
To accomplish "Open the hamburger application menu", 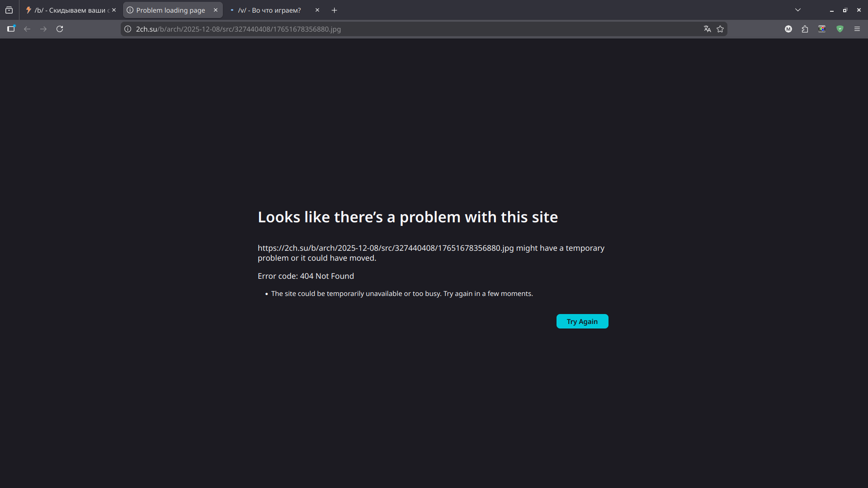I will [857, 29].
